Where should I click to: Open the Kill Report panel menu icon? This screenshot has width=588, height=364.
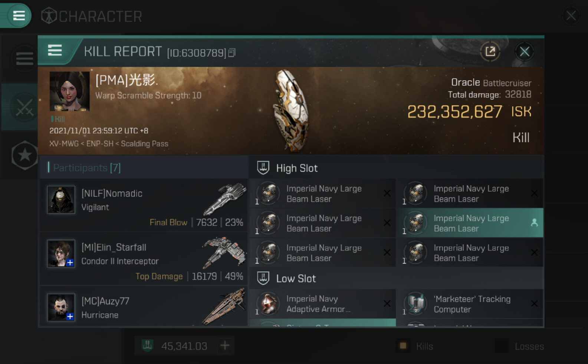click(x=55, y=50)
